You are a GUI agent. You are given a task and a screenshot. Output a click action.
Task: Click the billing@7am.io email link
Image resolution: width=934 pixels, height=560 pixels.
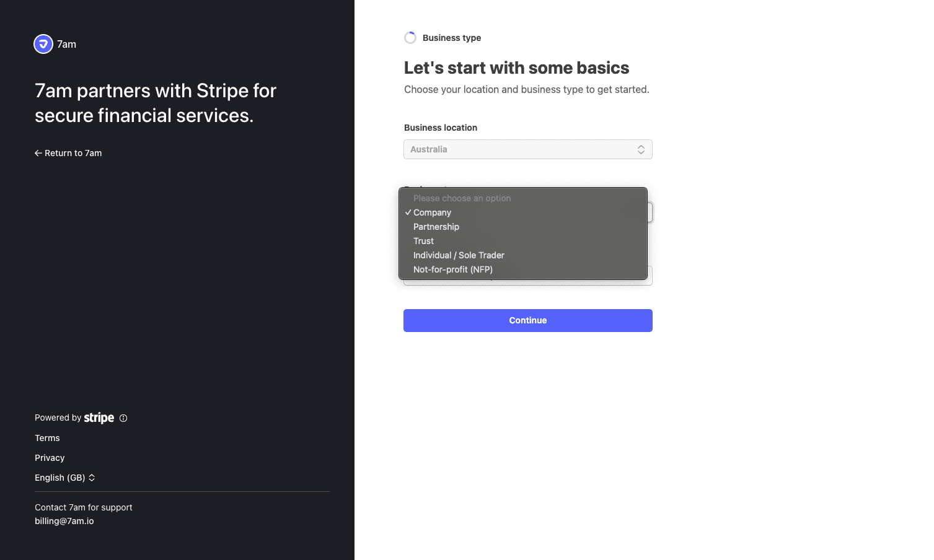[64, 521]
